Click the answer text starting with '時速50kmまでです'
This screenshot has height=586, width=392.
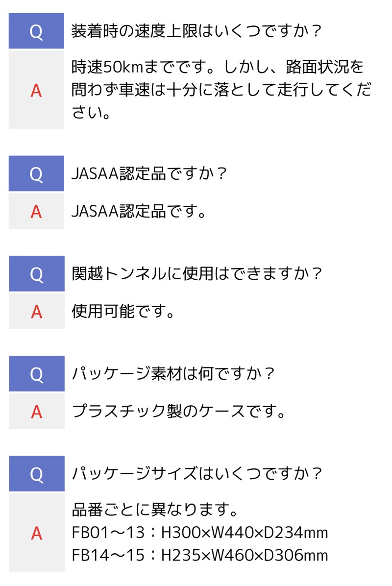pyautogui.click(x=220, y=90)
